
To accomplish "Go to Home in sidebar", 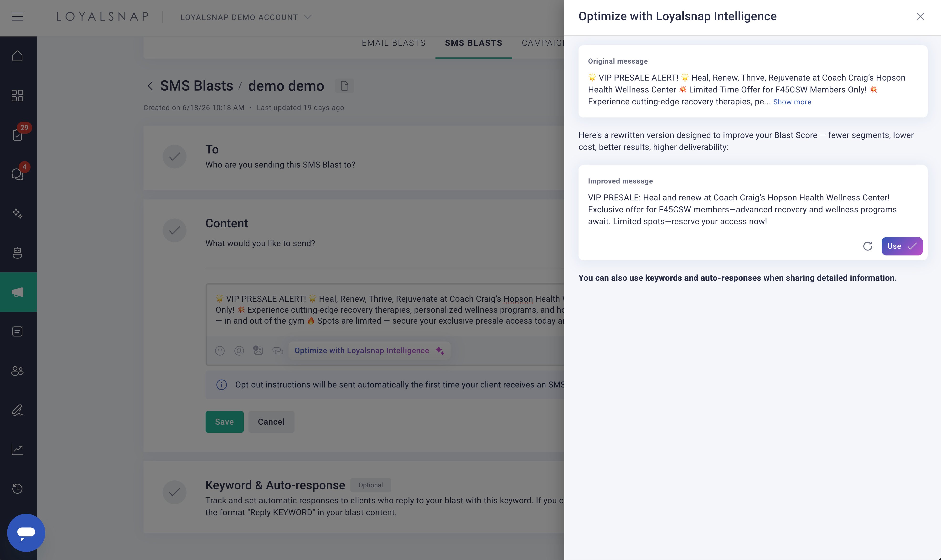I will click(17, 56).
